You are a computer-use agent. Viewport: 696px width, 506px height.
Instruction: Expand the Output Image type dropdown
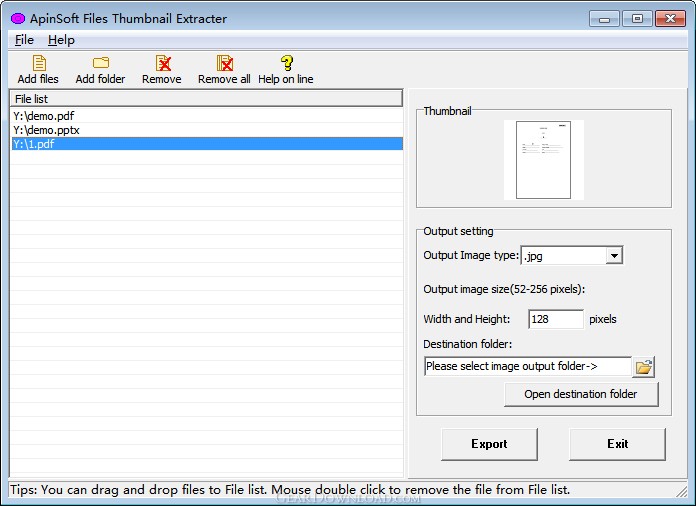pos(614,256)
